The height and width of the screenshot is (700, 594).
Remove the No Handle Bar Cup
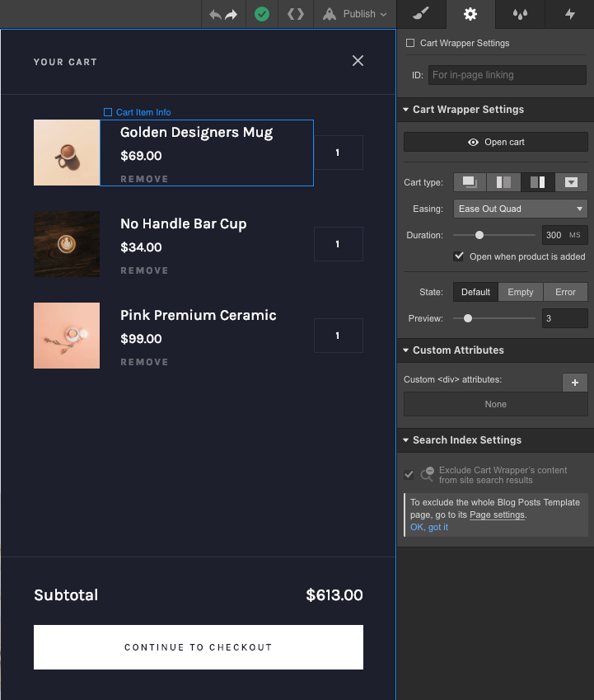point(144,270)
